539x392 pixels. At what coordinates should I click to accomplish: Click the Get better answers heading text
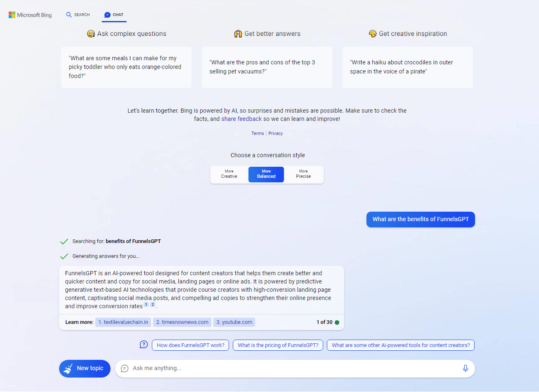(272, 34)
